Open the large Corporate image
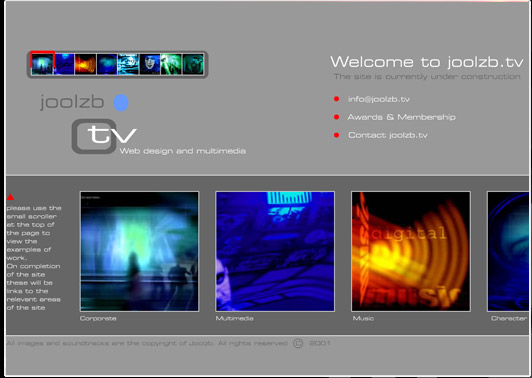 pyautogui.click(x=139, y=251)
